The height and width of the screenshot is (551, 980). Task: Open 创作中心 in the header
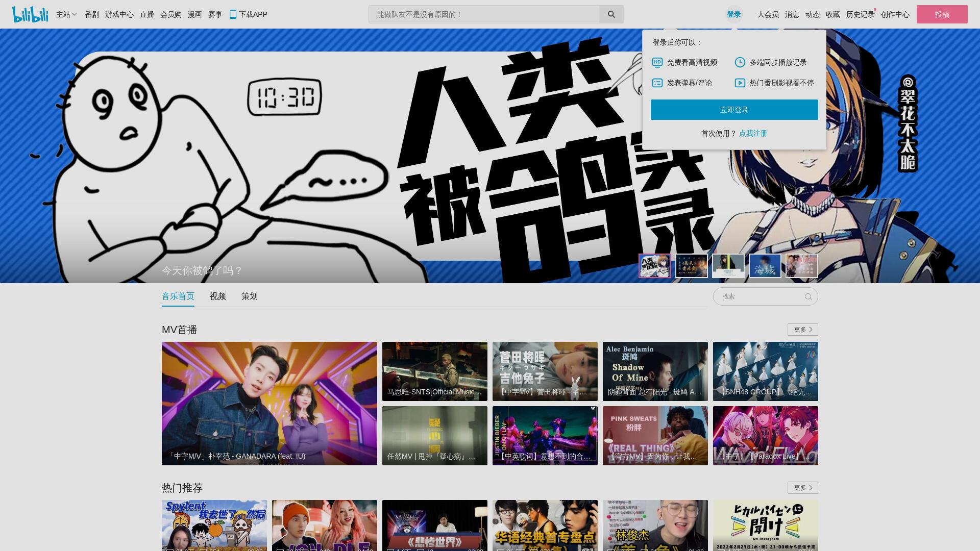tap(895, 14)
